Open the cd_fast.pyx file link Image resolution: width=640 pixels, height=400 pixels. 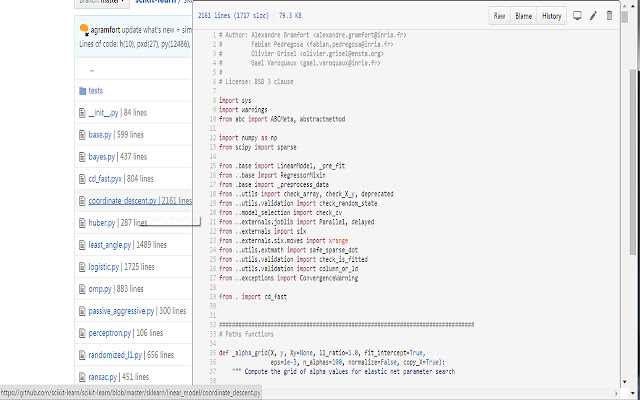point(105,179)
